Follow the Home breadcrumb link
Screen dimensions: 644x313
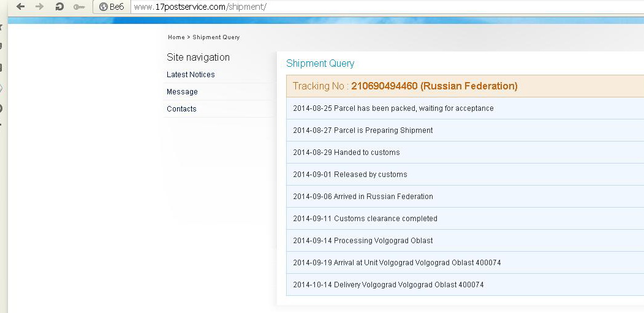pos(176,37)
